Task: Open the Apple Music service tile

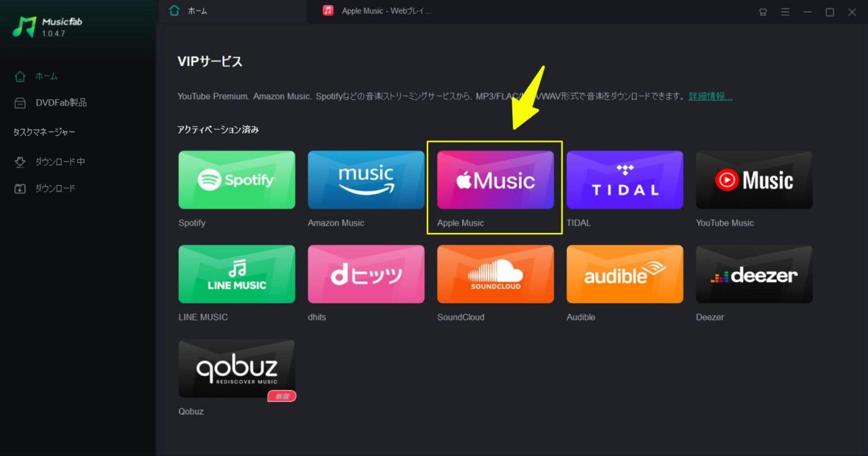Action: (x=495, y=180)
